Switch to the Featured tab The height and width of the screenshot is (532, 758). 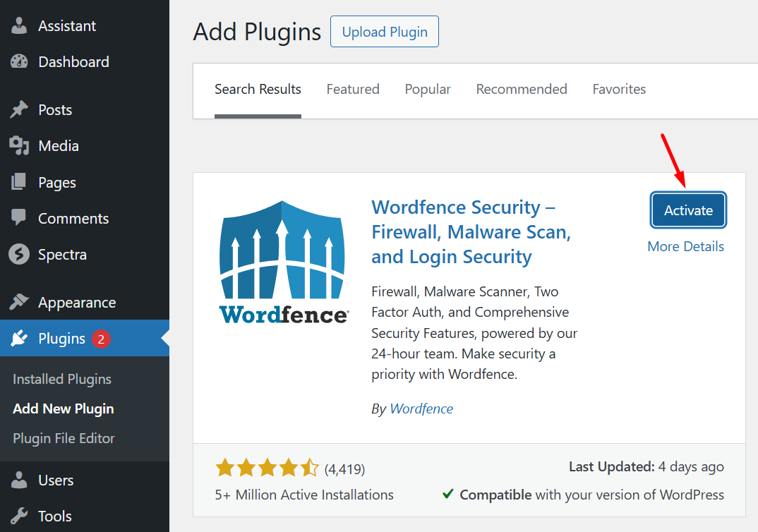(353, 90)
